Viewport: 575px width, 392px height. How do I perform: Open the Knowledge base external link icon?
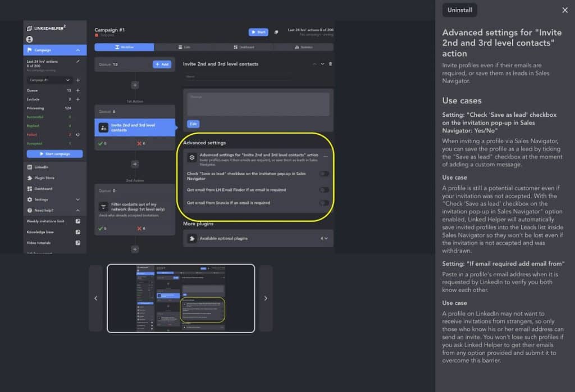point(79,231)
